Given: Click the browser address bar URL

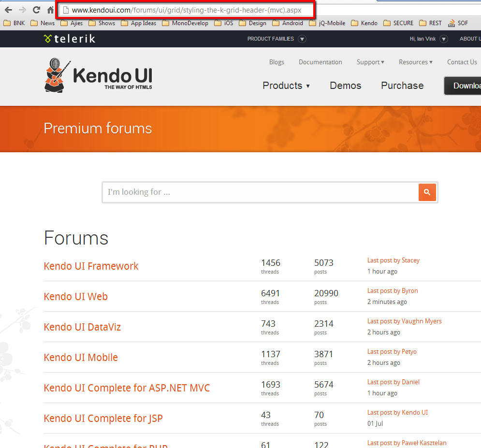Looking at the screenshot, I should click(x=187, y=10).
